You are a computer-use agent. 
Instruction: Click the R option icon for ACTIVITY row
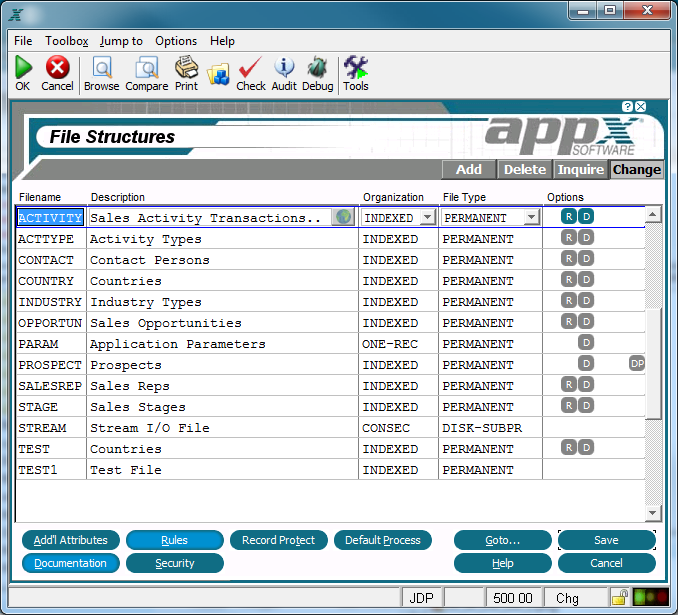coord(569,216)
